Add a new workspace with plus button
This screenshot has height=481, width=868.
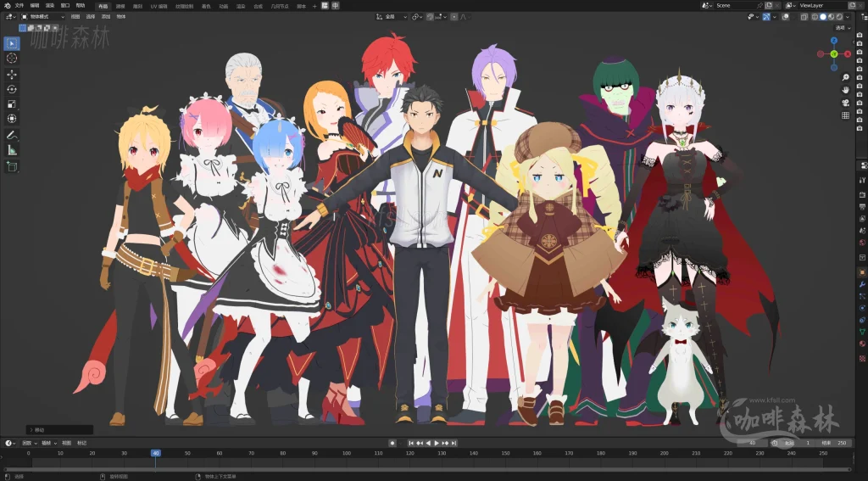(314, 6)
